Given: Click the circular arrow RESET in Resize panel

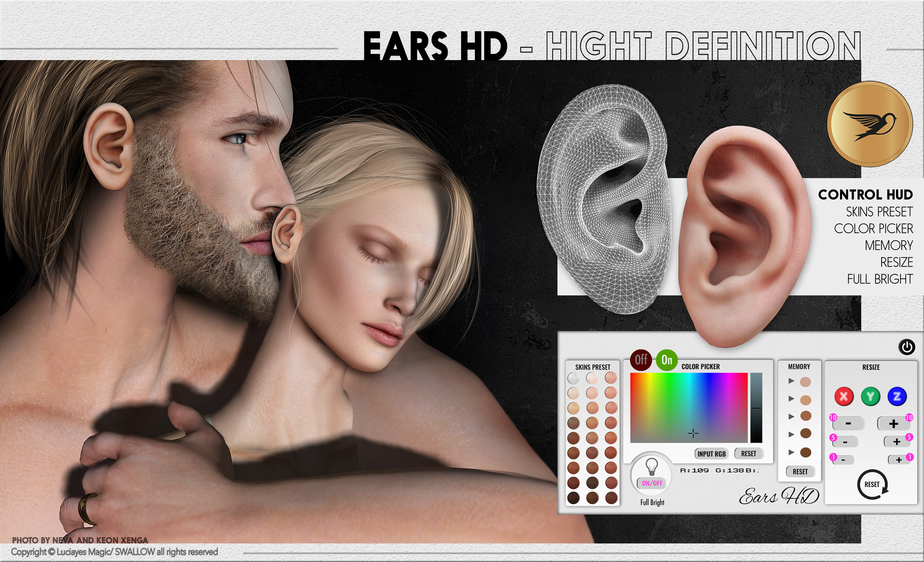Looking at the screenshot, I should pyautogui.click(x=873, y=484).
